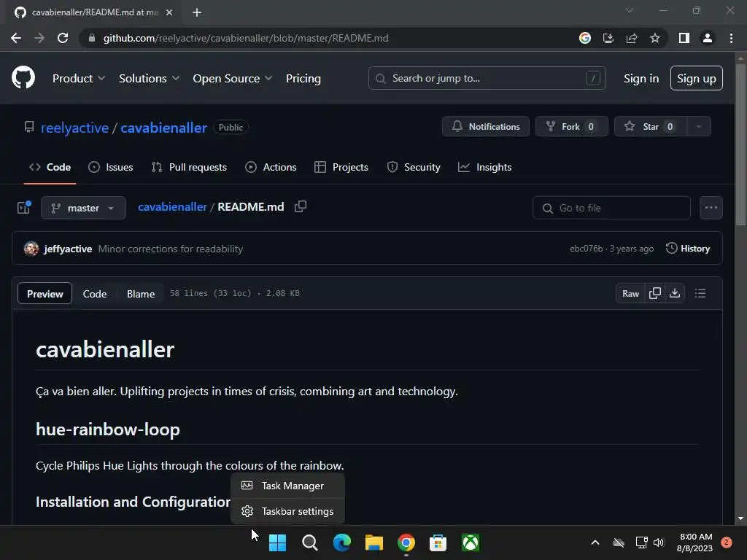Open the taskbar clock and date

[x=694, y=542]
